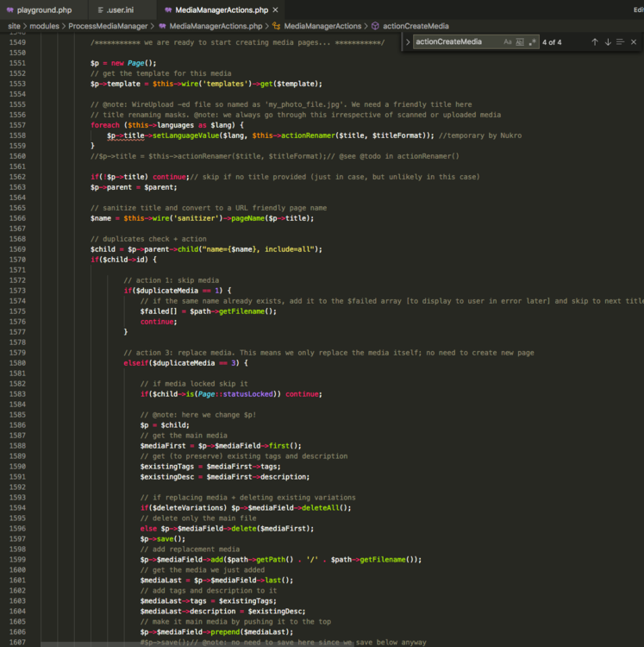Click the actionCreateMedia method breadcrumb

click(x=416, y=26)
